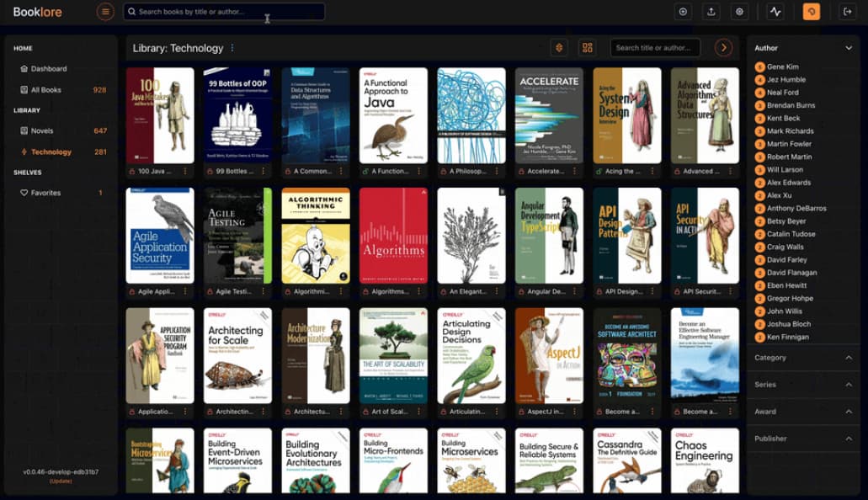Viewport: 868px width, 500px height.
Task: Click the Update link below version number
Action: [61, 481]
